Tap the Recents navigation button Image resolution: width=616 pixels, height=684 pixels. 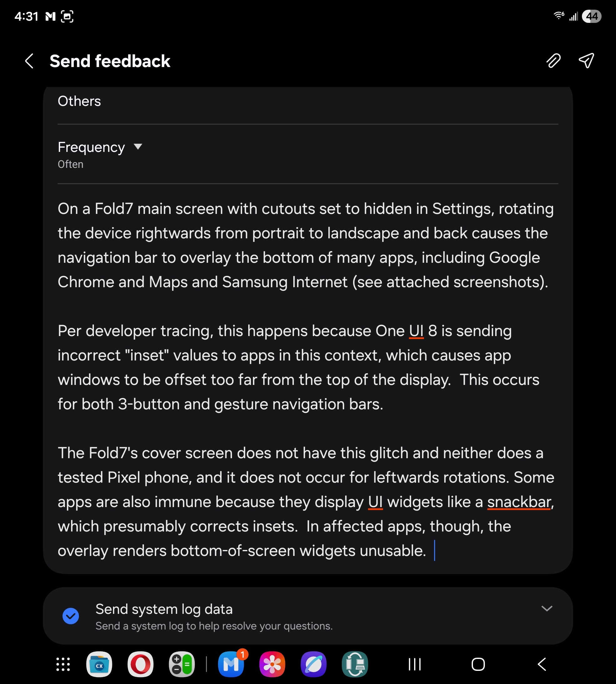click(415, 664)
